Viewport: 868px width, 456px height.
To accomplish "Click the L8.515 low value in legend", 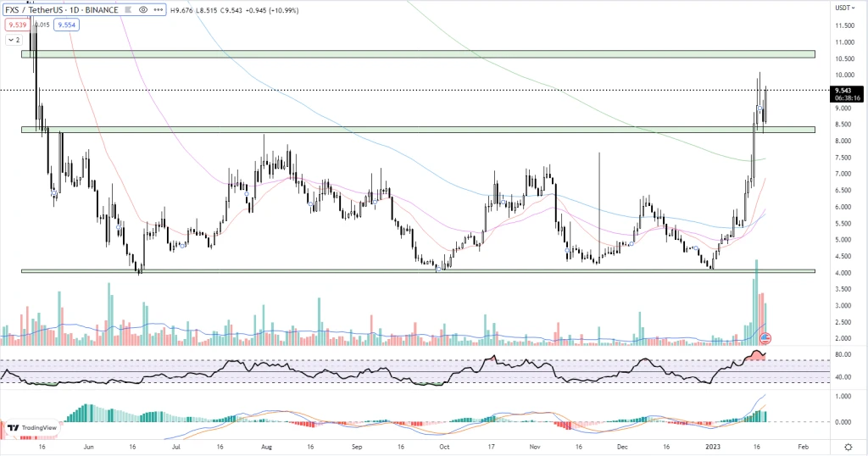I will pos(207,10).
